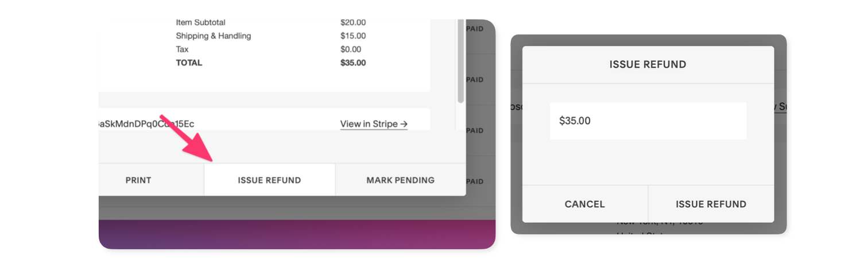The height and width of the screenshot is (278, 868).
Task: Confirm with Issue Refund in the dialog
Action: click(x=711, y=204)
